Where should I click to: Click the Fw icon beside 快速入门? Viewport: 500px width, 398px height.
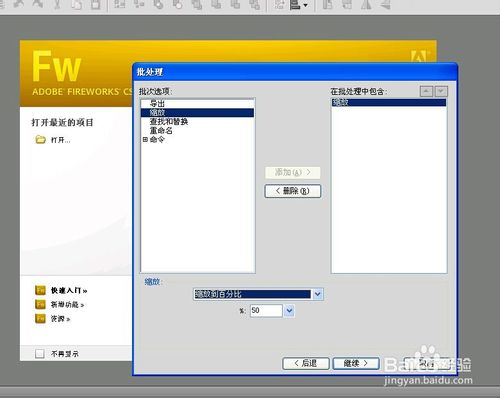40,290
